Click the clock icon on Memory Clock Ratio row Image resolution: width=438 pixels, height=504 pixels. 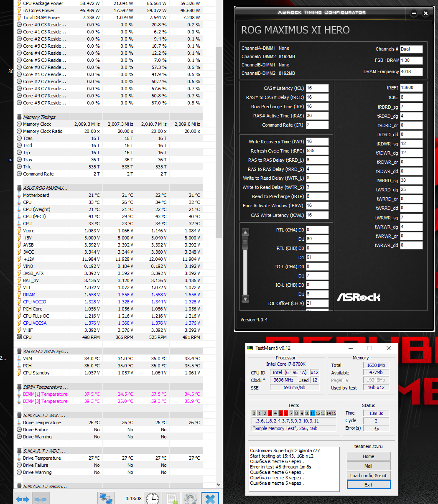[19, 131]
